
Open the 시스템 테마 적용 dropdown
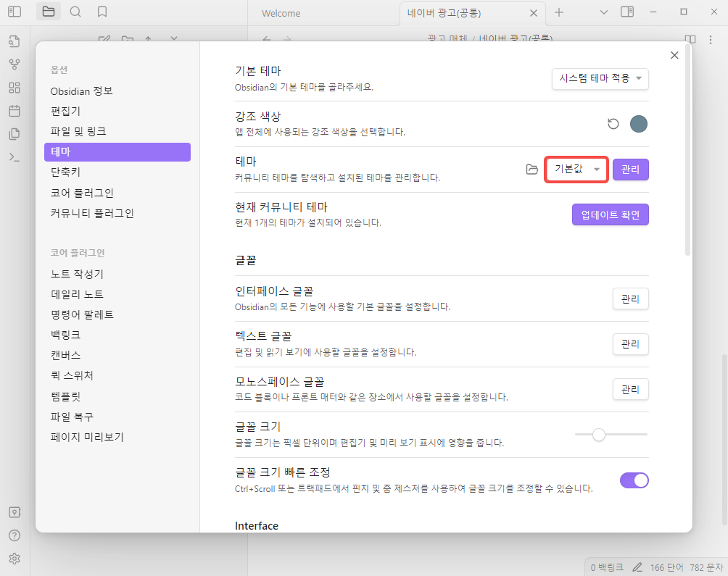coord(600,79)
